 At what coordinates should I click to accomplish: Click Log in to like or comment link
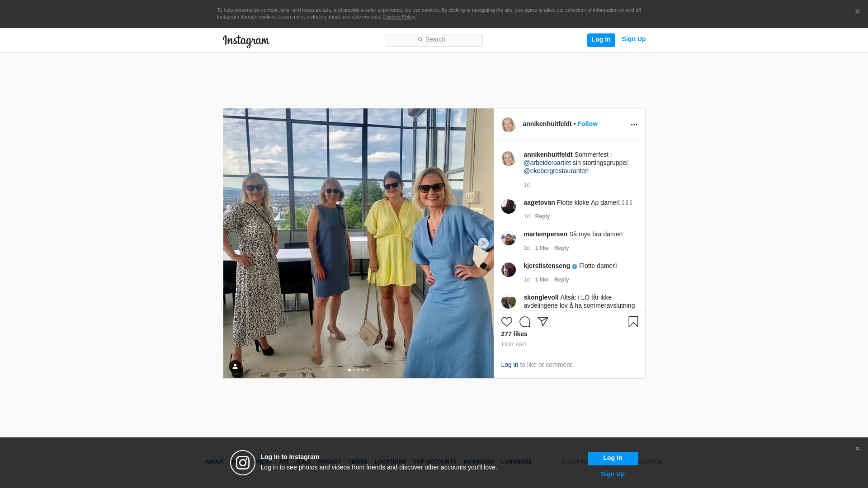(509, 365)
